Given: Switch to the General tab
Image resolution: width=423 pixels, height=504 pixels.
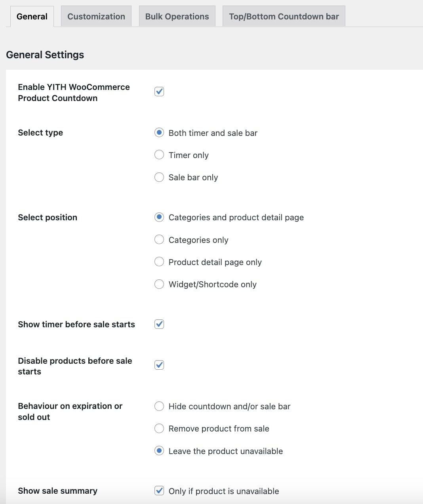Looking at the screenshot, I should click(x=32, y=17).
